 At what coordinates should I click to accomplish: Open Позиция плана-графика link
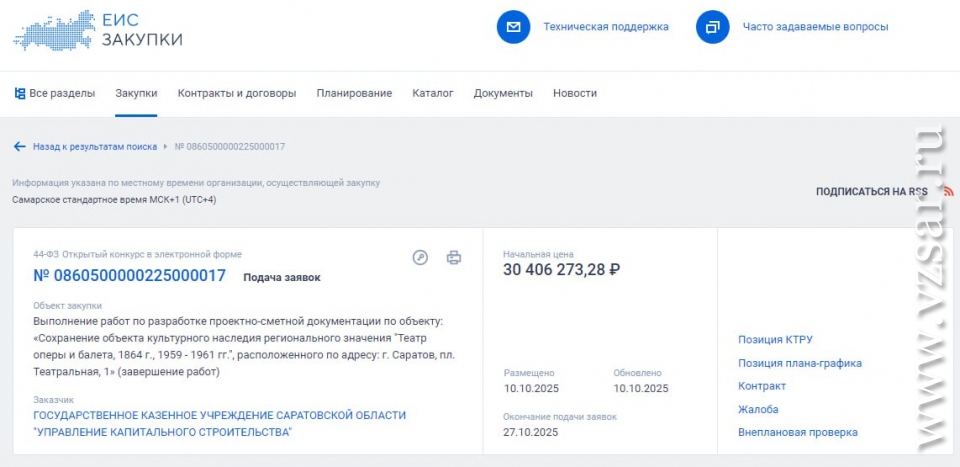click(x=799, y=363)
